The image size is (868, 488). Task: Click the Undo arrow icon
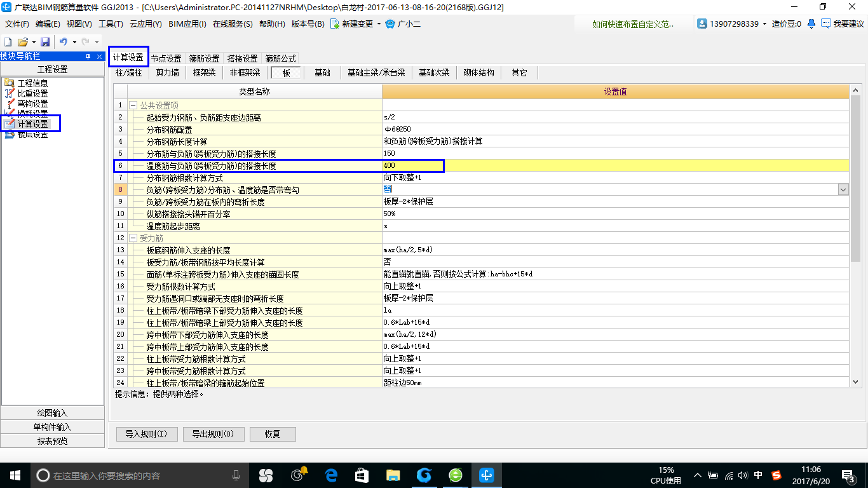(x=64, y=42)
